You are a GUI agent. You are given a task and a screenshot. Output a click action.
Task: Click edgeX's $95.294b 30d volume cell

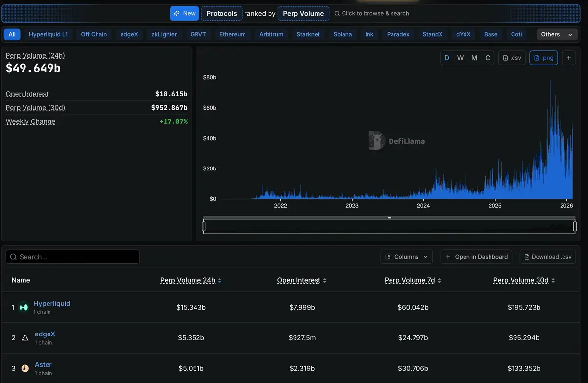524,338
